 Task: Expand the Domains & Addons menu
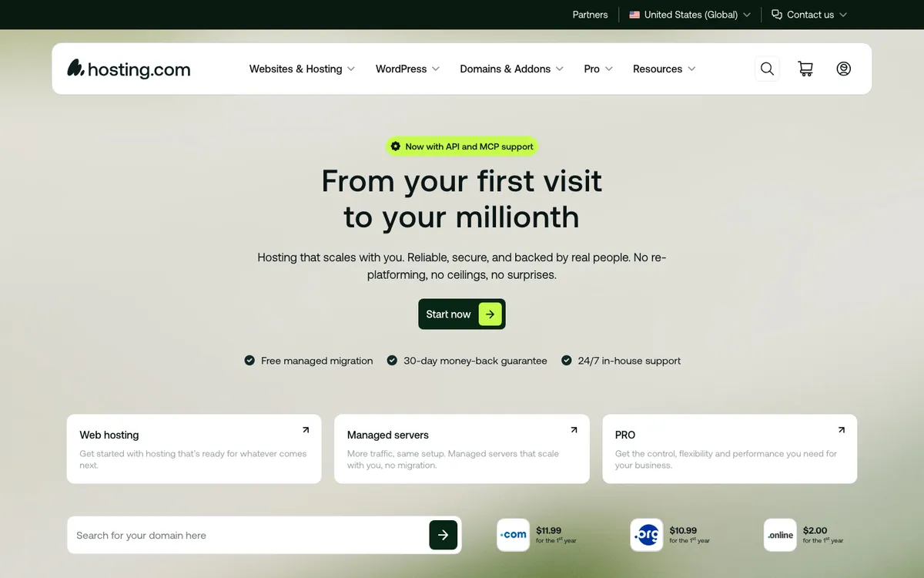[x=512, y=69]
